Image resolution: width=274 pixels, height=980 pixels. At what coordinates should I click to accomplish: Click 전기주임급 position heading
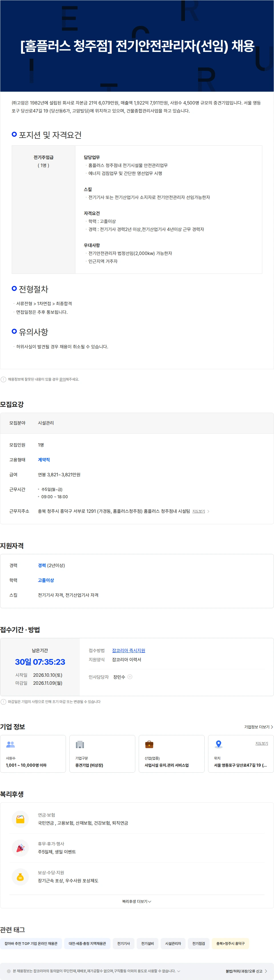43,157
